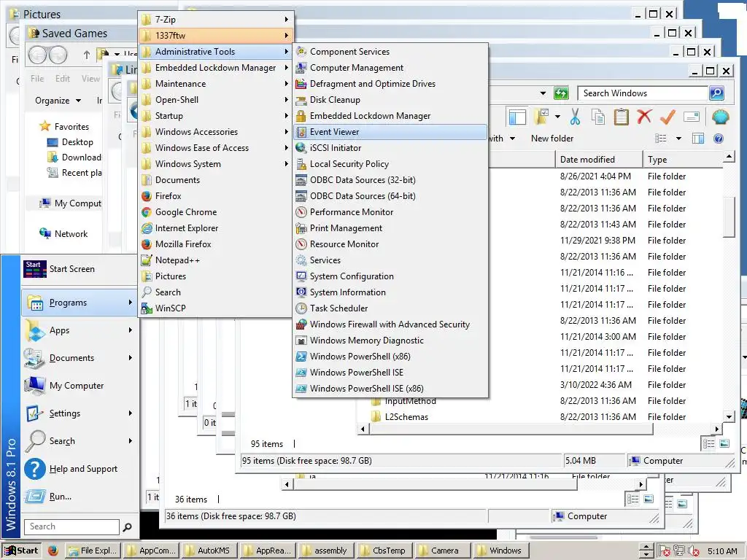Click the Firefox icon in Programs menu
The height and width of the screenshot is (560, 747).
(x=147, y=196)
